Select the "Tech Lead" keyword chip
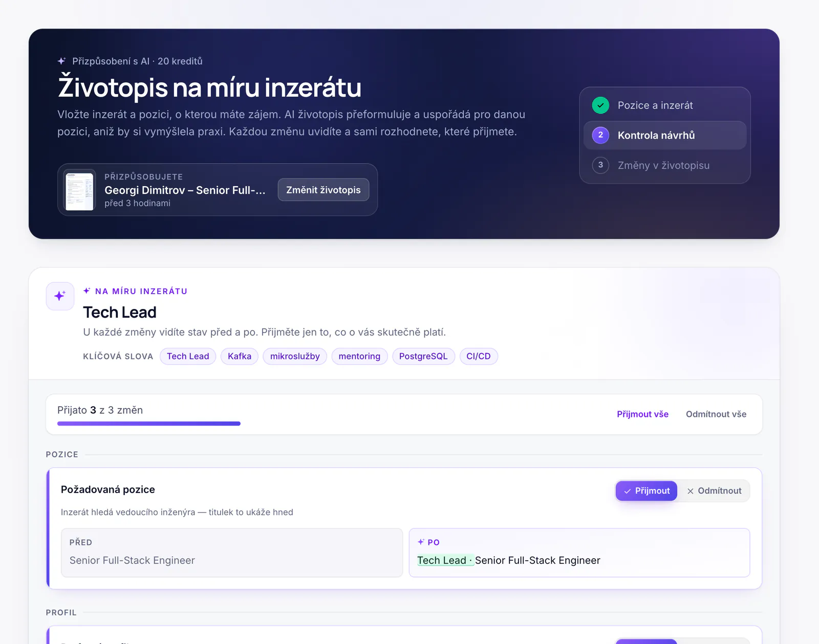The width and height of the screenshot is (819, 644). (x=188, y=357)
